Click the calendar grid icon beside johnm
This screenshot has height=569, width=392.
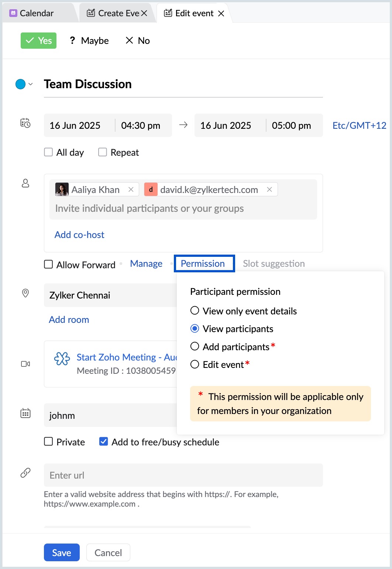coord(25,413)
